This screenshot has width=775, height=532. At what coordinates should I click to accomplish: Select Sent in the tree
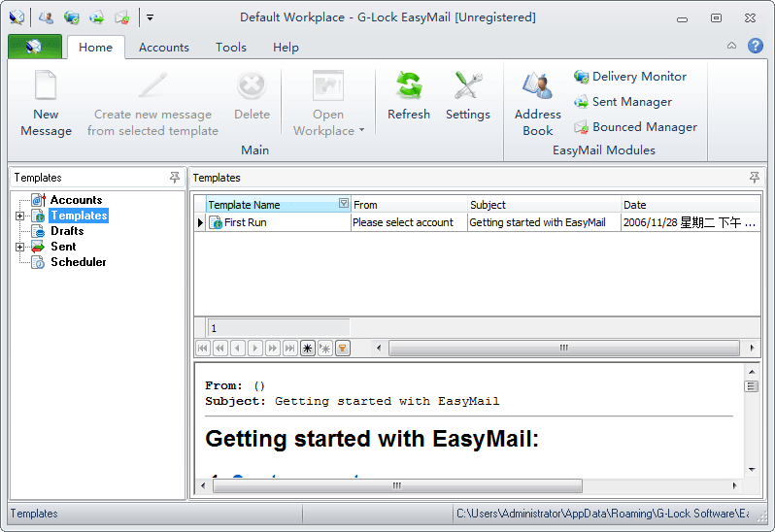pos(63,247)
